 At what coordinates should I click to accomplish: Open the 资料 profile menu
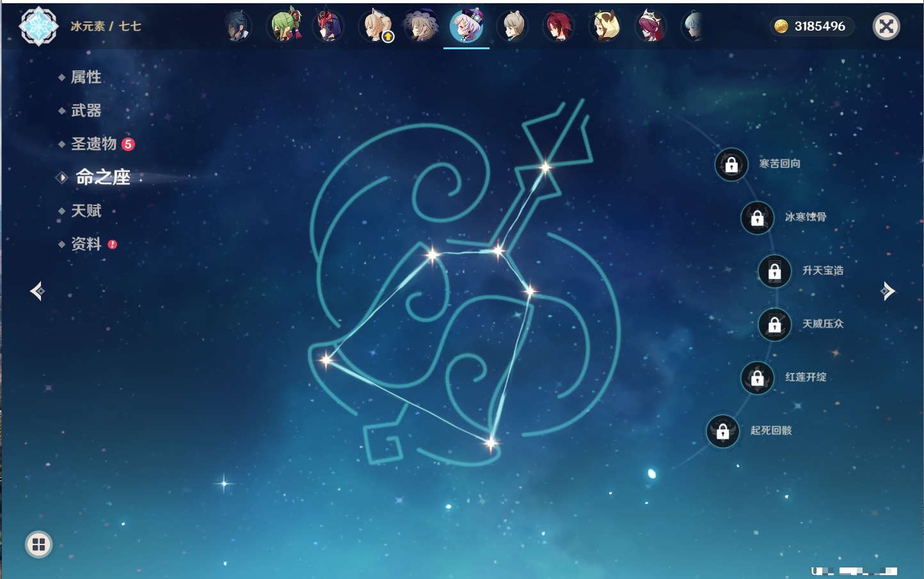(86, 244)
